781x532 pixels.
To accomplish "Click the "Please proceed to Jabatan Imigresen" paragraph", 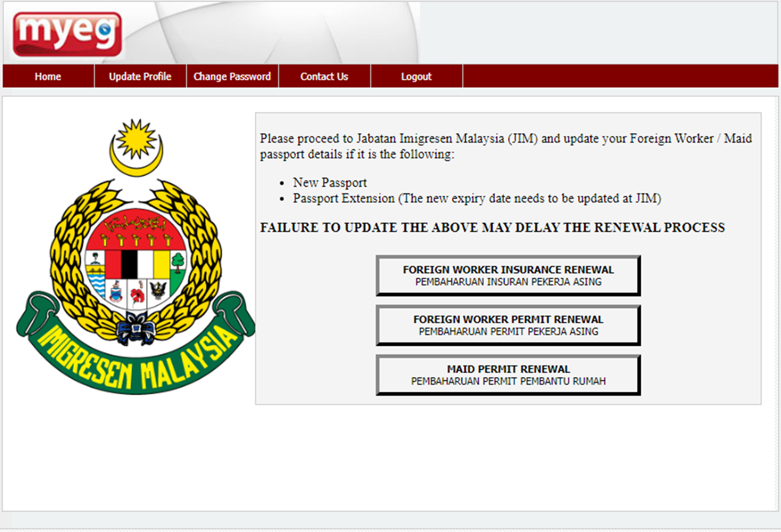I will (x=506, y=147).
